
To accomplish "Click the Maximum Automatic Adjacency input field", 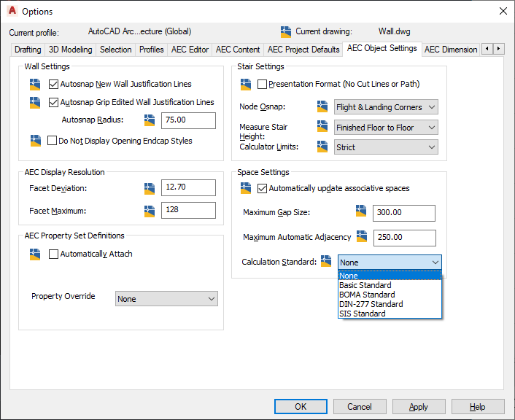I will pyautogui.click(x=405, y=238).
